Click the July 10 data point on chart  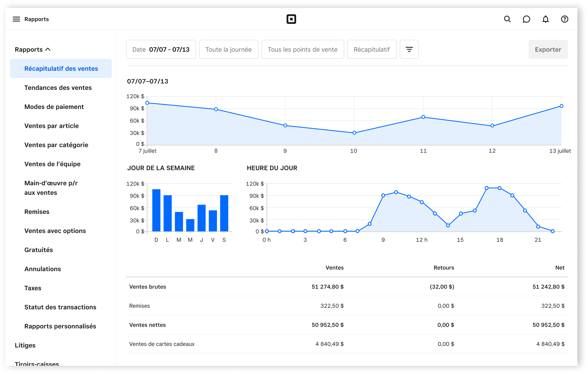354,133
